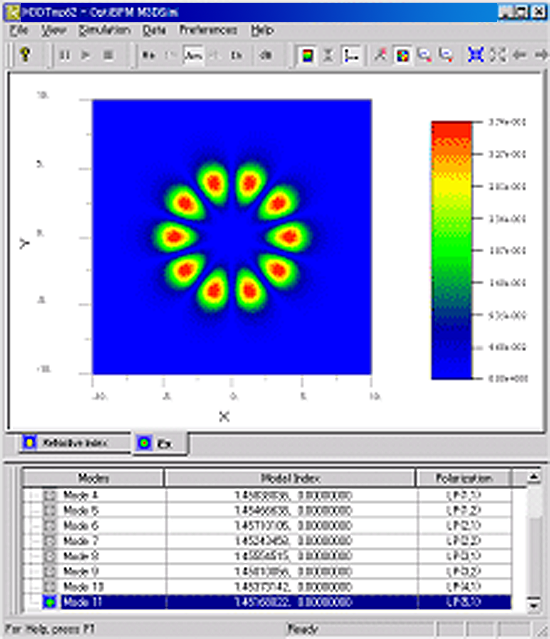Click the yellow light bulb toolbar icon
Viewport: 550px width, 639px height.
pos(25,55)
